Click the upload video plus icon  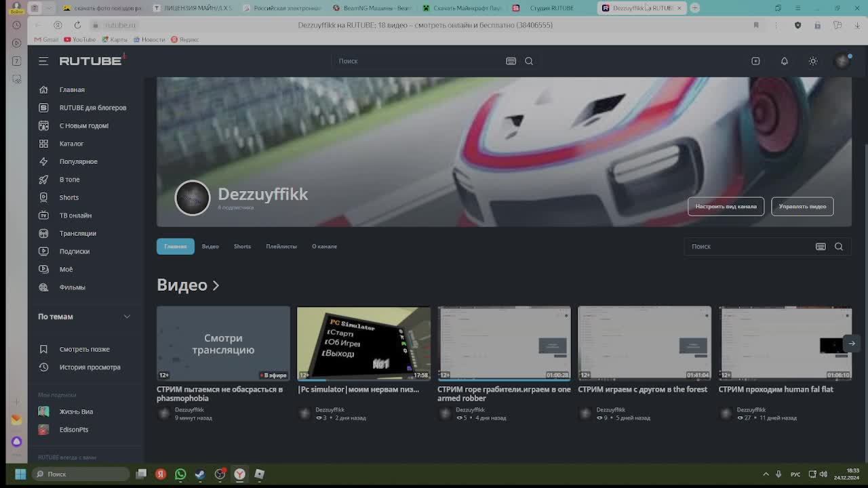[x=755, y=61]
